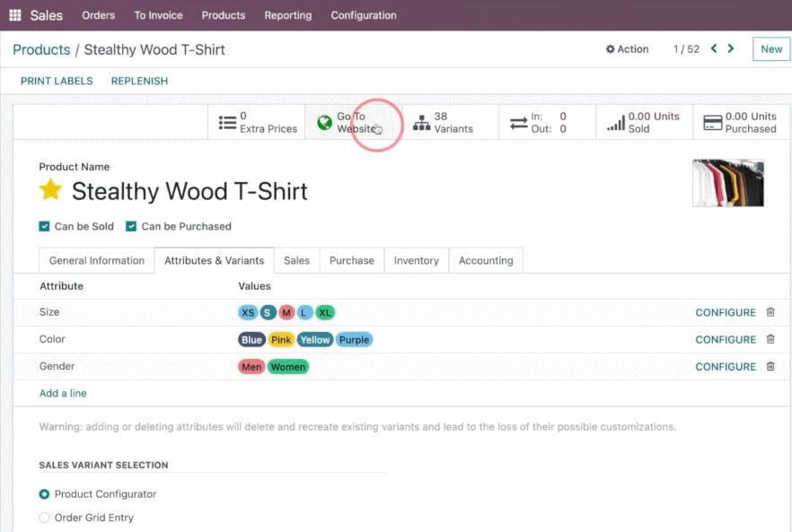Open the apps grid menu icon
The height and width of the screenshot is (532, 792).
(x=15, y=15)
